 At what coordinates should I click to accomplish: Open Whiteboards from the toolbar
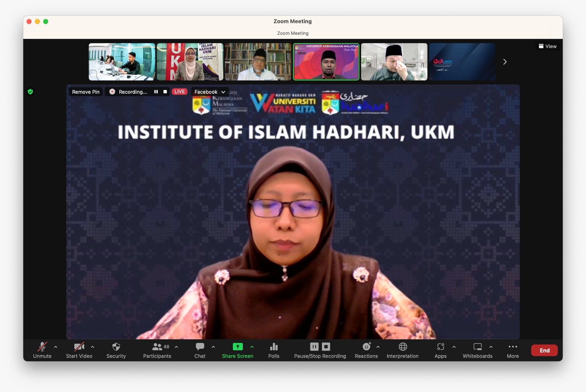[x=477, y=347]
